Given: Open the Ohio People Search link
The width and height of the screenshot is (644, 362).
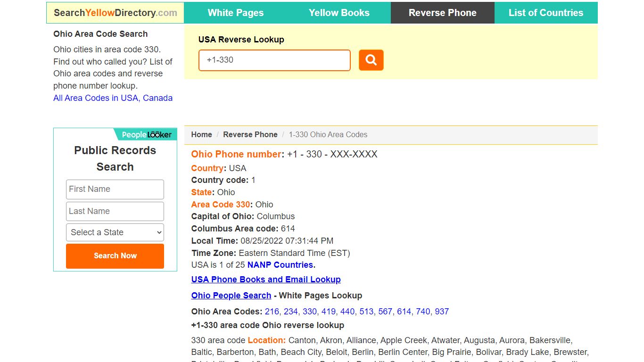Looking at the screenshot, I should click(x=231, y=296).
